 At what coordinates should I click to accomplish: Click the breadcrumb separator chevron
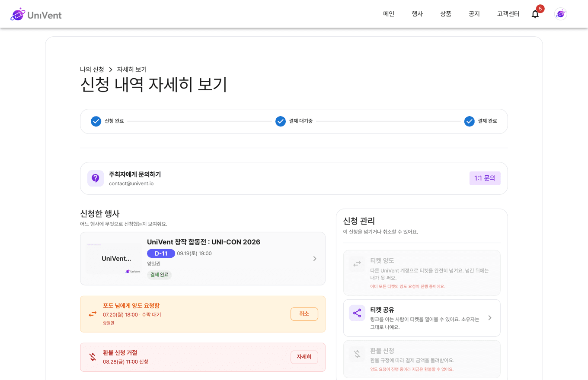pyautogui.click(x=111, y=70)
